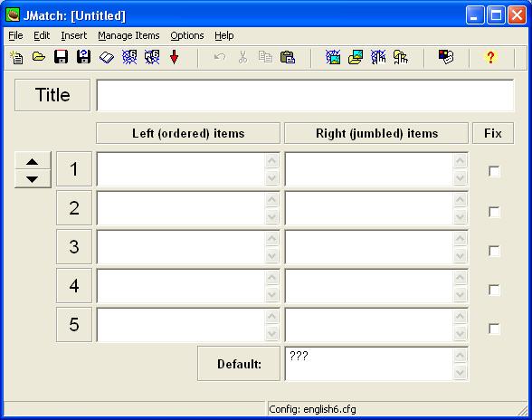Click the JMatch title bar application icon
Image resolution: width=532 pixels, height=420 pixels.
pos(13,15)
